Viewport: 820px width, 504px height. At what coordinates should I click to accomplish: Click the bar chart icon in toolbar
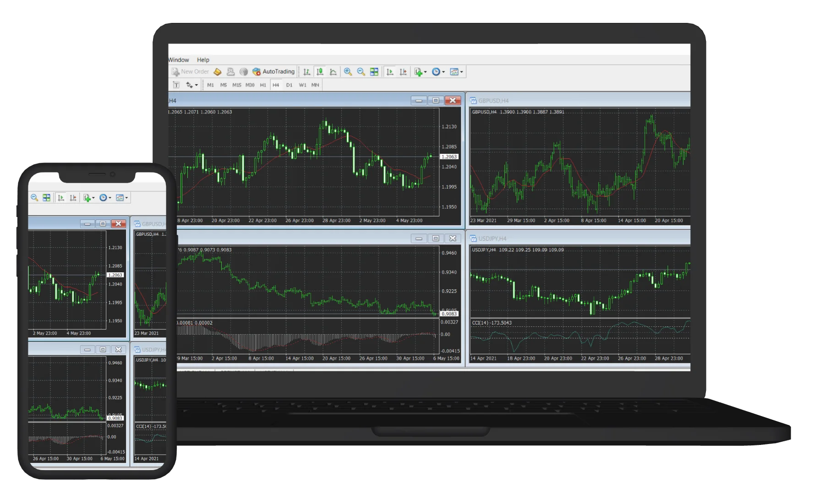click(x=306, y=72)
